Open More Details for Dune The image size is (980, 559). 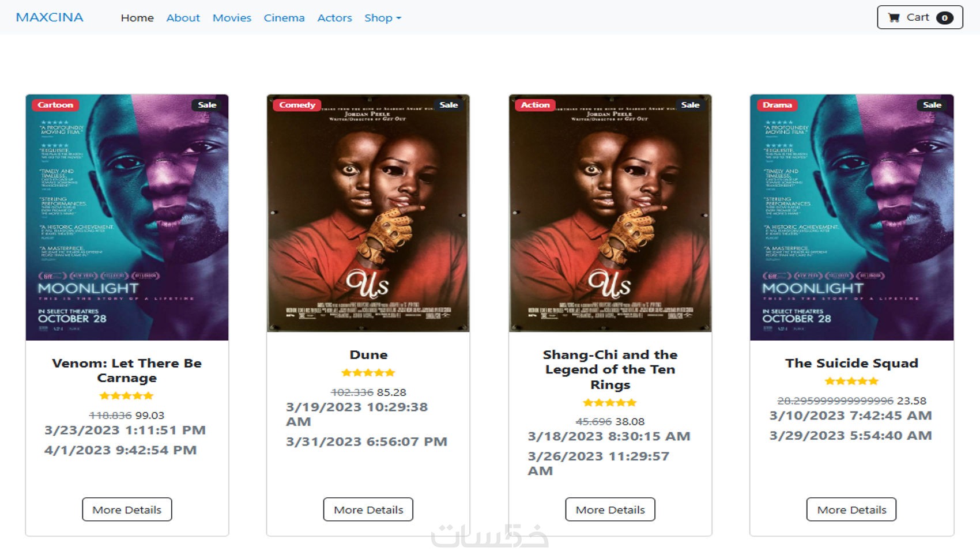pyautogui.click(x=368, y=509)
